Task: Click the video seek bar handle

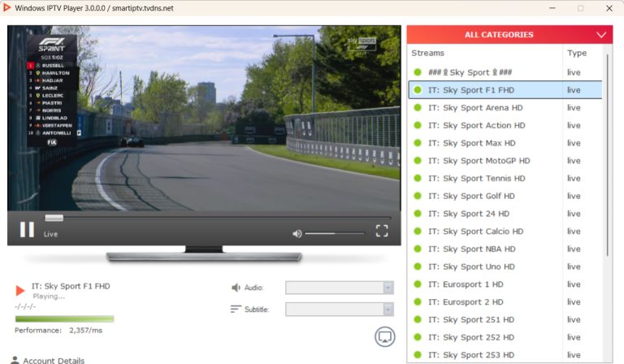Action: (54, 218)
